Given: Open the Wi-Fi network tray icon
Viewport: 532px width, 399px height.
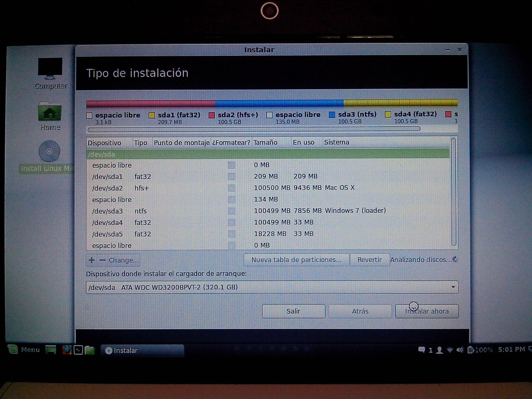Looking at the screenshot, I should pos(450,350).
